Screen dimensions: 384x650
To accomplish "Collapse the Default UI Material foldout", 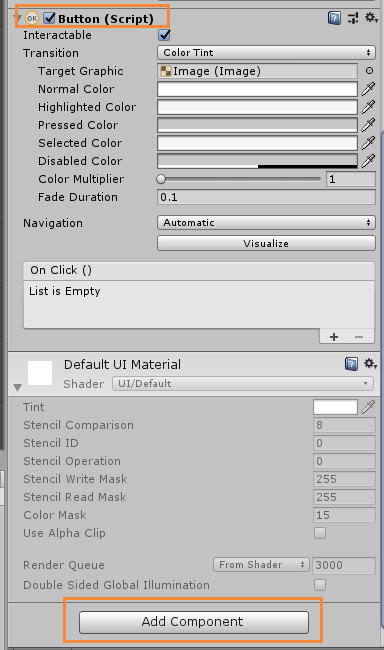I will (17, 388).
